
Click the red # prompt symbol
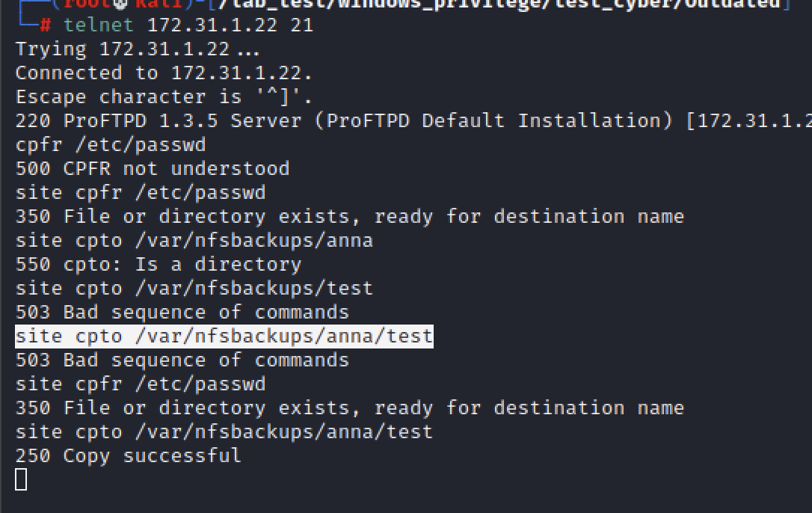click(x=45, y=25)
